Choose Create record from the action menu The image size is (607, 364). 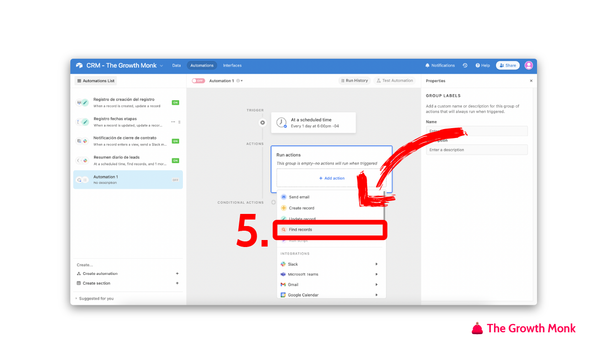click(331, 208)
